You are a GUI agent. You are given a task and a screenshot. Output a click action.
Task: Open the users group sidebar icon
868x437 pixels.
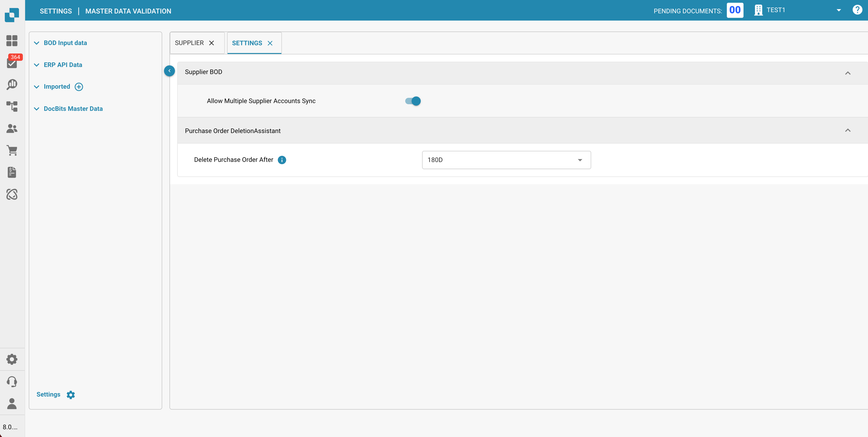[12, 129]
